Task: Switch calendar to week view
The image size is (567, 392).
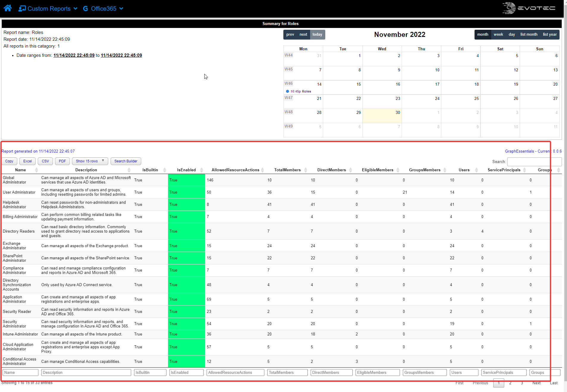Action: point(498,35)
